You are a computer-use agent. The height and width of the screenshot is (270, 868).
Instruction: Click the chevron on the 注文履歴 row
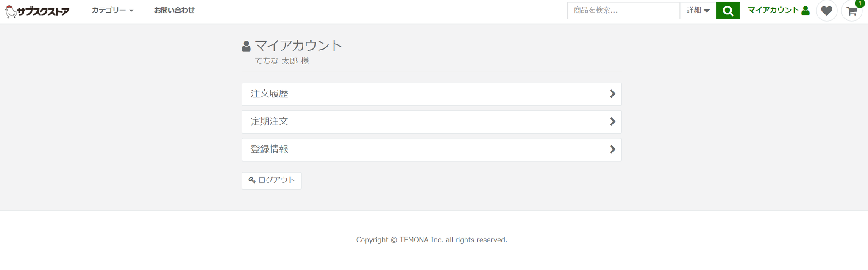pyautogui.click(x=612, y=94)
